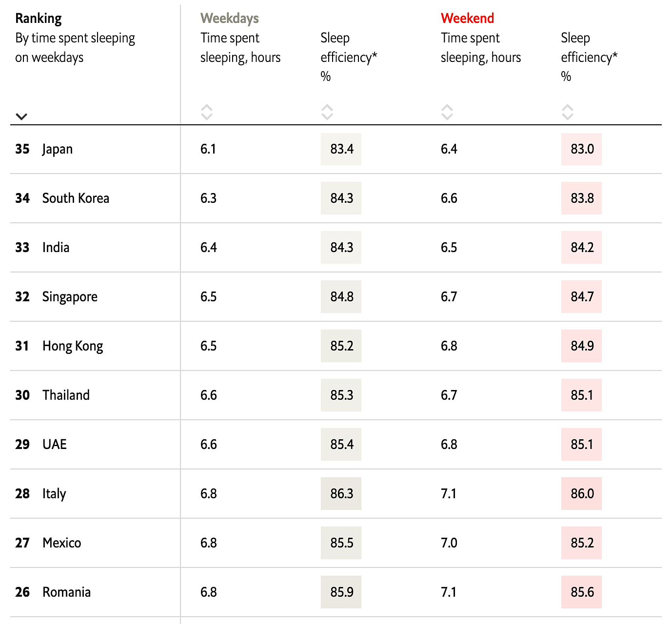The image size is (672, 624).
Task: Click India's weekday efficiency 84.3 cell
Action: [x=341, y=248]
